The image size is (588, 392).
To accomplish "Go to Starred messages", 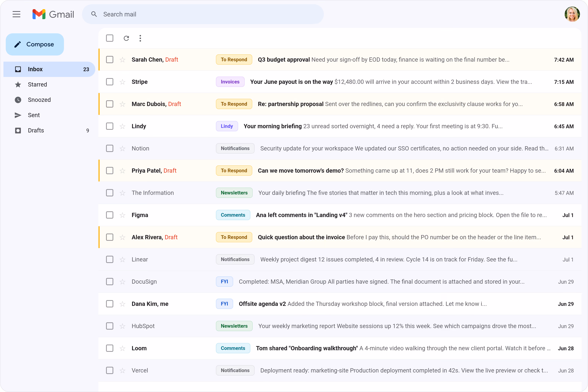I will click(x=49, y=84).
